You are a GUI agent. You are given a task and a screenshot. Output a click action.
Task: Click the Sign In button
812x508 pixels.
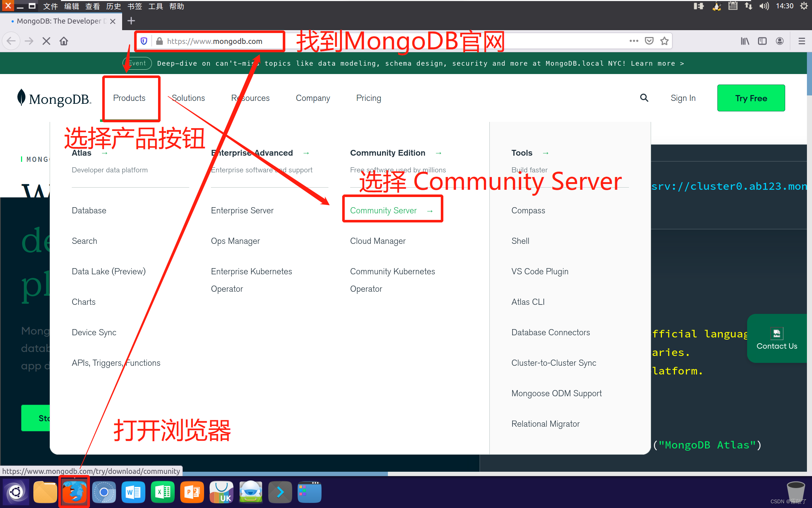point(683,97)
